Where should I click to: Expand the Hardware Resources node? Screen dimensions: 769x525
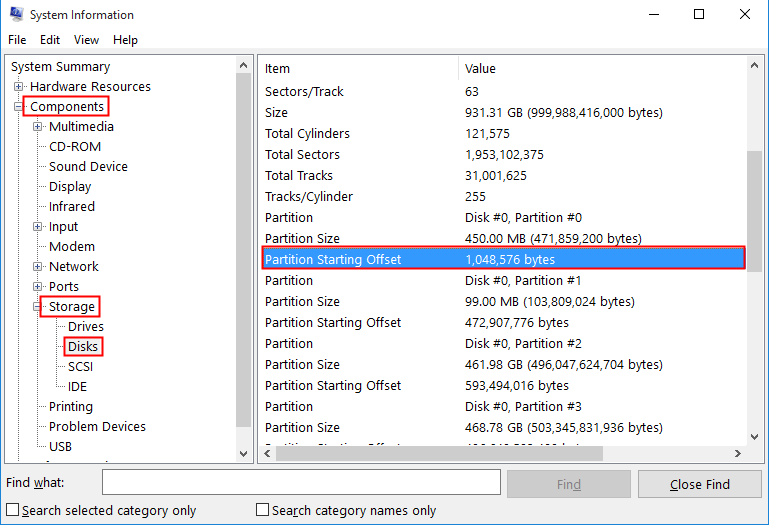click(x=18, y=87)
